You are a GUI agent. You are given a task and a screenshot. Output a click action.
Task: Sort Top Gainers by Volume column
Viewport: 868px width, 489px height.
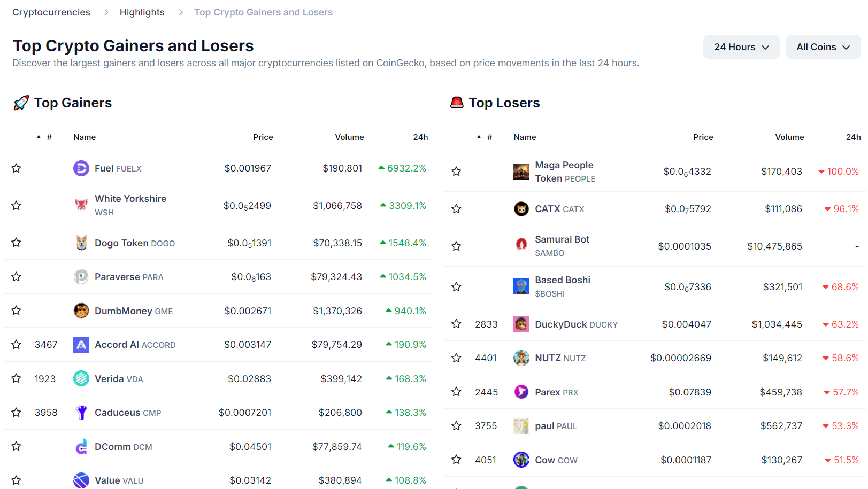[349, 137]
